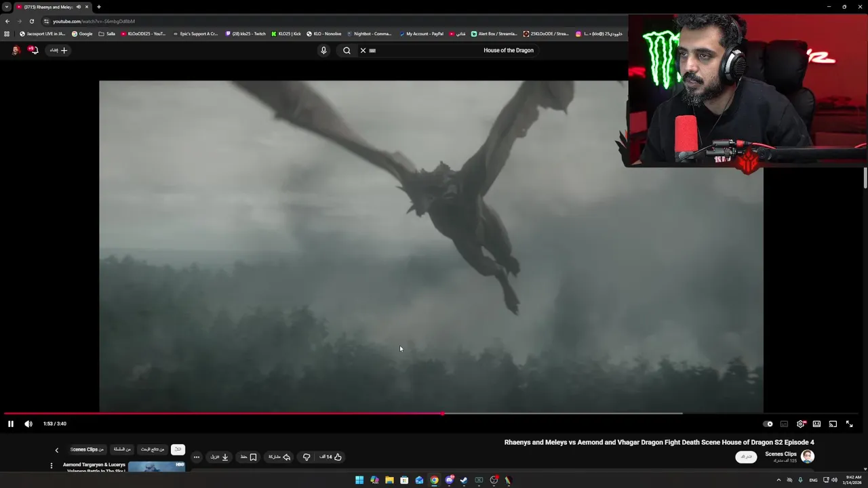868x488 pixels.
Task: Start voice search with microphone icon
Action: coord(323,50)
